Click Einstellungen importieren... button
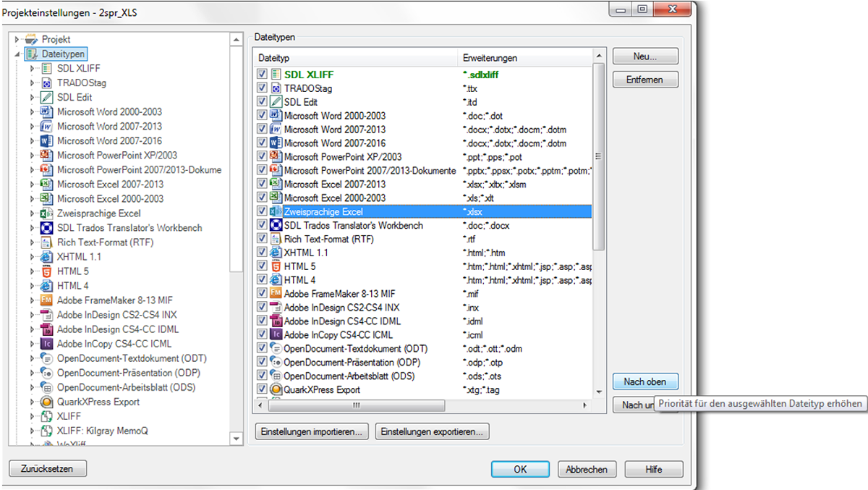 pyautogui.click(x=312, y=431)
